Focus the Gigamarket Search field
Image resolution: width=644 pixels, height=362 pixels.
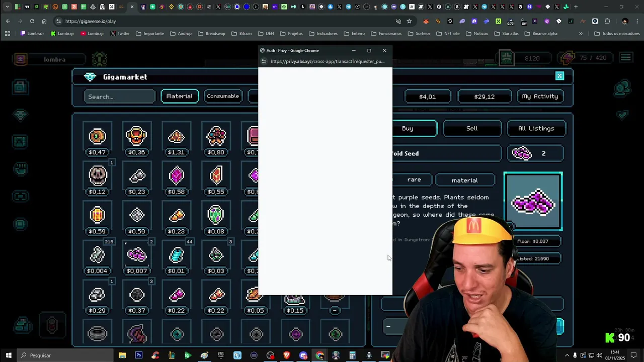coord(120,97)
